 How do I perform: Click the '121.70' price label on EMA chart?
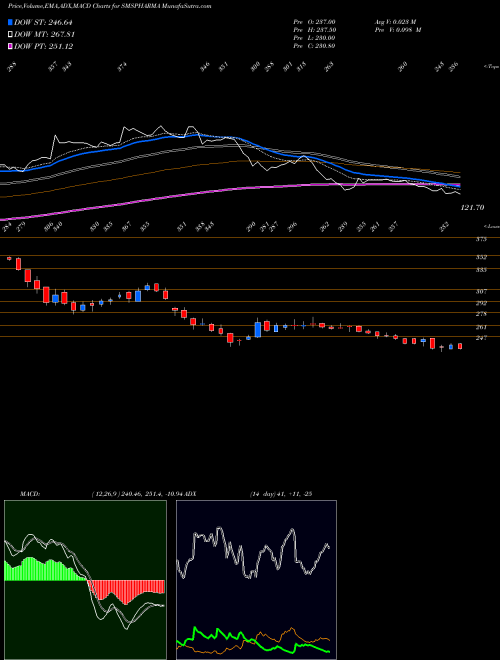(473, 208)
